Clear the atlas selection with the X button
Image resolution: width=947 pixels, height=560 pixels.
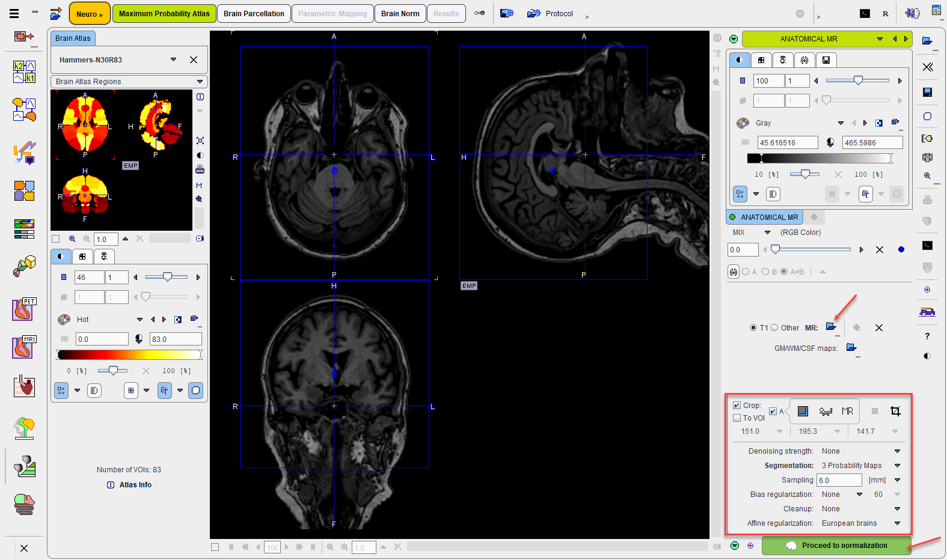(x=194, y=59)
